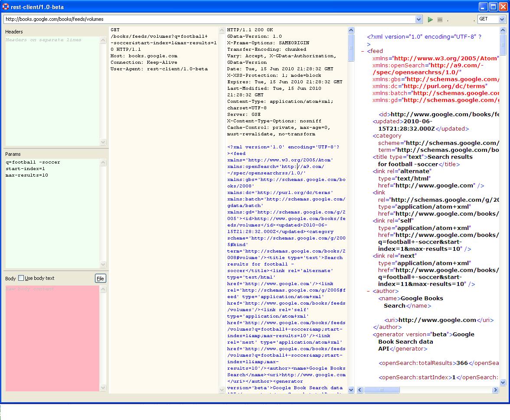Click into the URL address field

click(x=209, y=19)
